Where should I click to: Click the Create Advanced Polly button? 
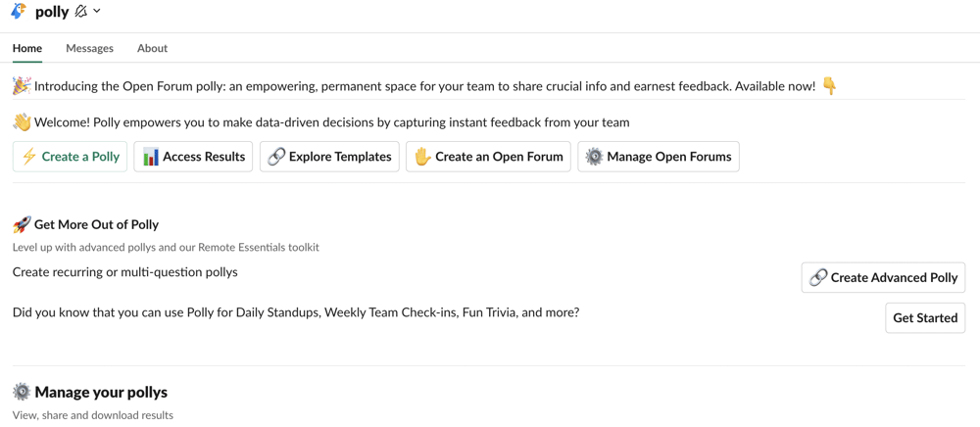[883, 278]
